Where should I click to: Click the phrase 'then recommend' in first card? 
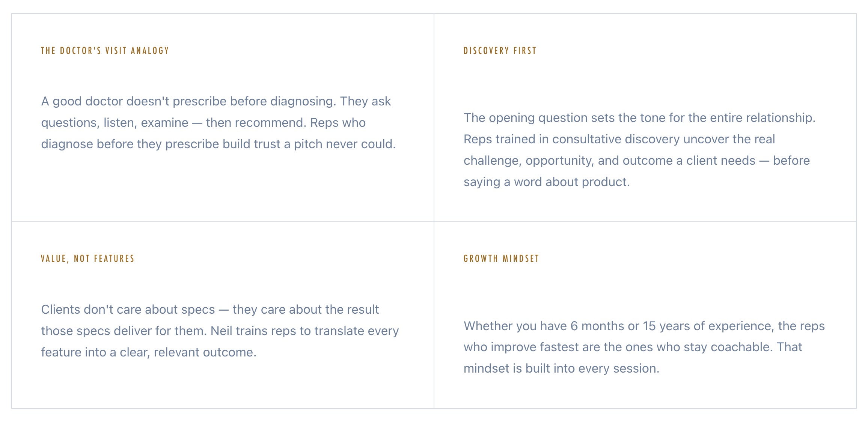click(255, 123)
